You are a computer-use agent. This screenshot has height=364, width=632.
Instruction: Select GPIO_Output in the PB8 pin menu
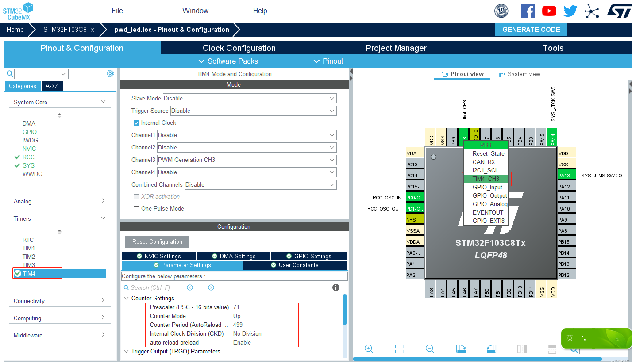coord(489,195)
